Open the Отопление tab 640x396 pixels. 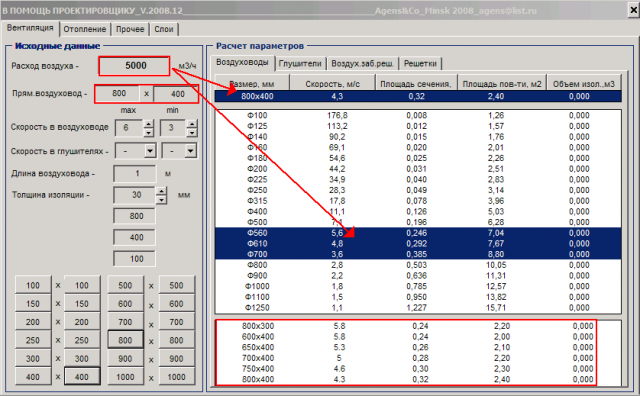click(84, 29)
